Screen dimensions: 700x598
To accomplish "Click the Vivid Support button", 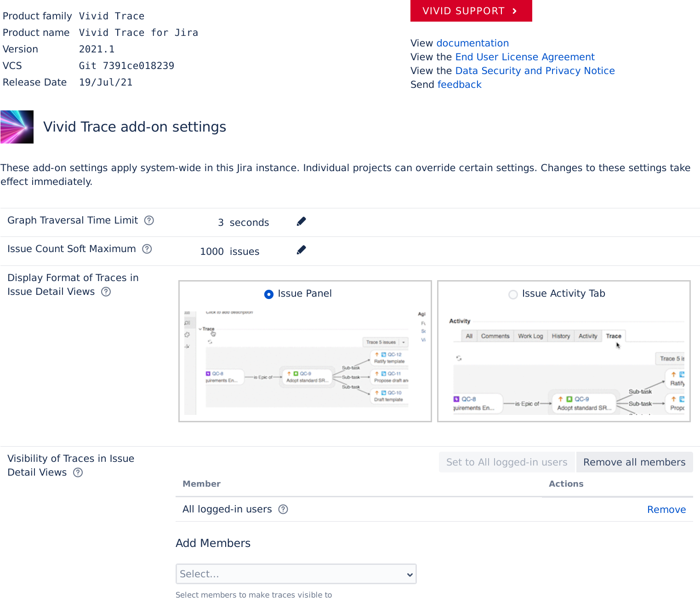I will pyautogui.click(x=471, y=11).
